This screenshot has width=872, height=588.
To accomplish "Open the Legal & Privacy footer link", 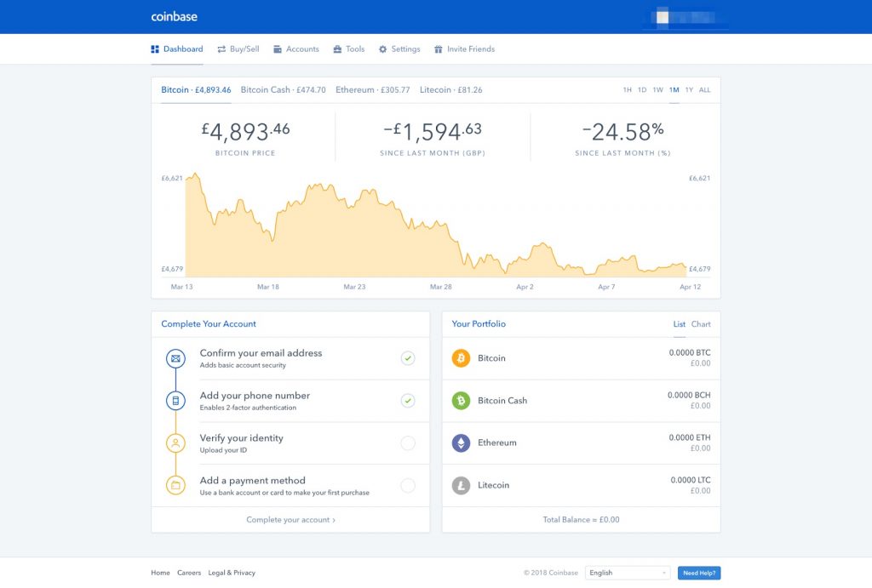I will (x=232, y=573).
